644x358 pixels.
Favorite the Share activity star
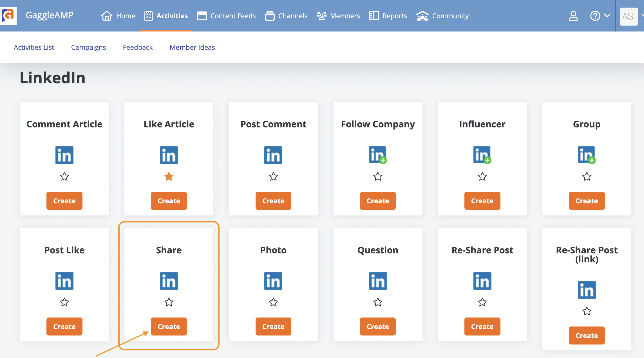[x=169, y=302]
